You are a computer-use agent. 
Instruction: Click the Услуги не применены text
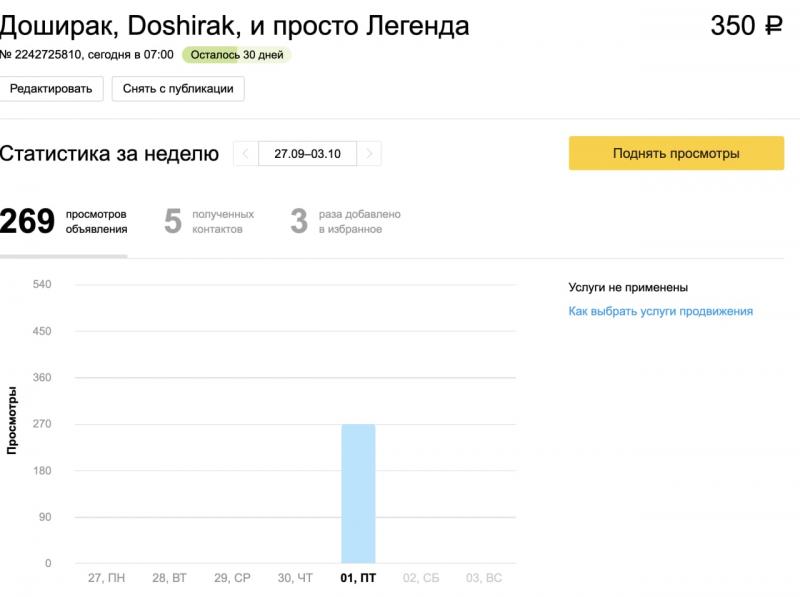click(628, 288)
